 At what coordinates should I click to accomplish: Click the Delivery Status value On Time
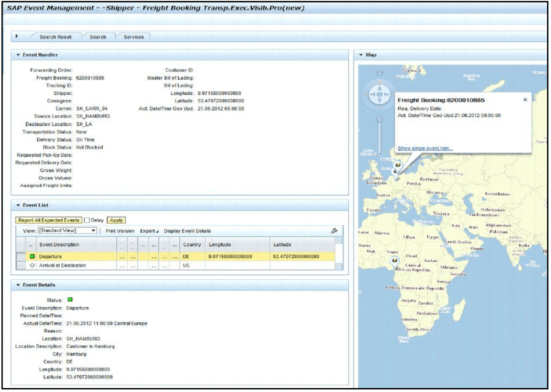click(85, 140)
